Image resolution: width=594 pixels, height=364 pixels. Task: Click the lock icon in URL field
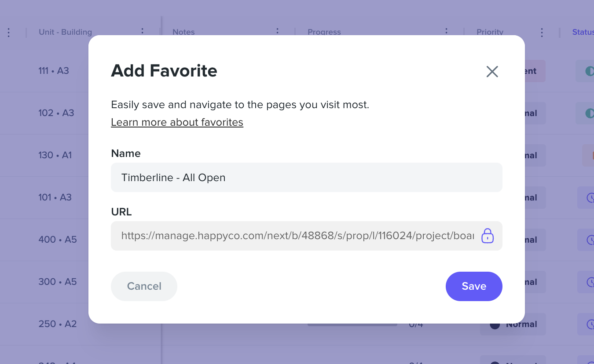487,236
